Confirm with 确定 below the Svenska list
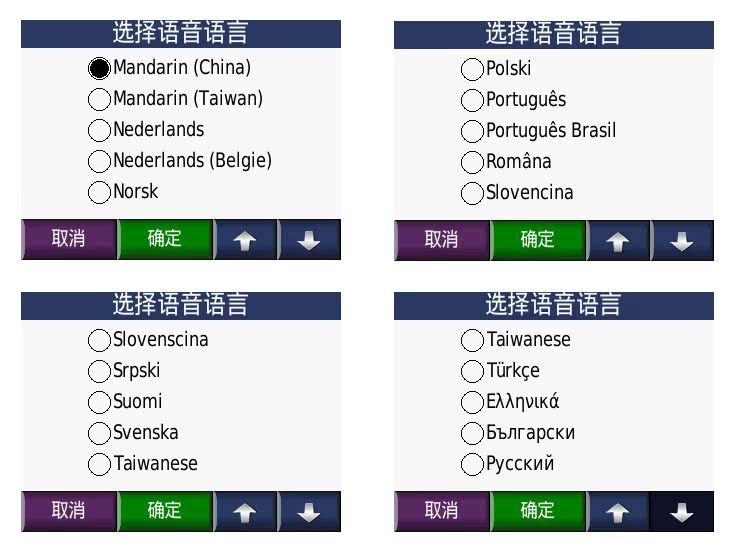Viewport: 750px width, 550px height. [165, 511]
